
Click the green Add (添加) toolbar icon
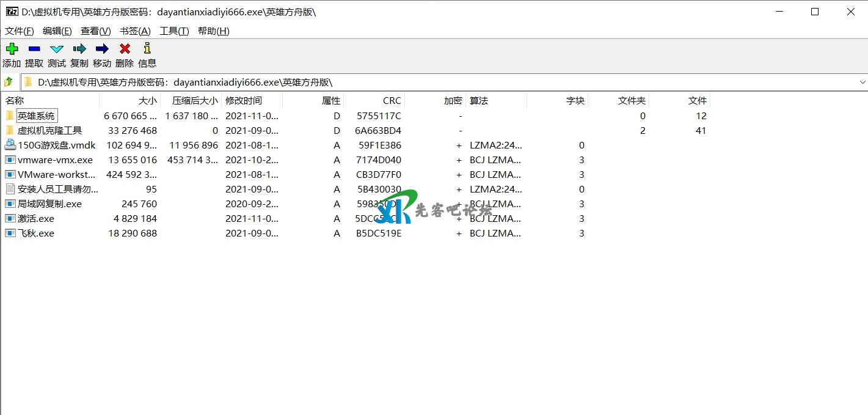pos(12,50)
